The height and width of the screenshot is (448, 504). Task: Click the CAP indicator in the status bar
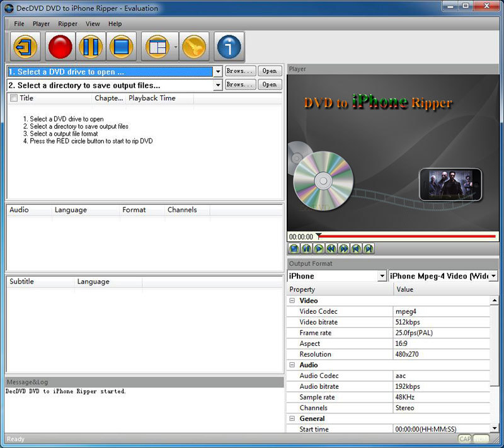pyautogui.click(x=465, y=439)
